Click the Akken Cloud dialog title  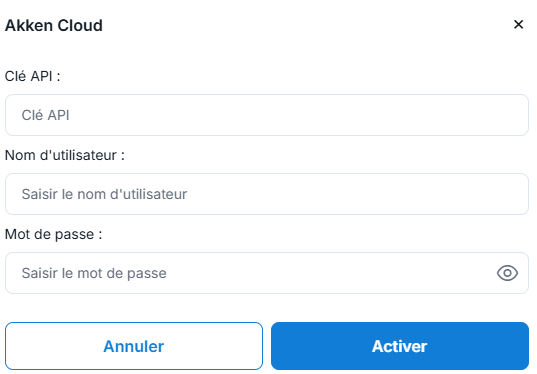(54, 25)
